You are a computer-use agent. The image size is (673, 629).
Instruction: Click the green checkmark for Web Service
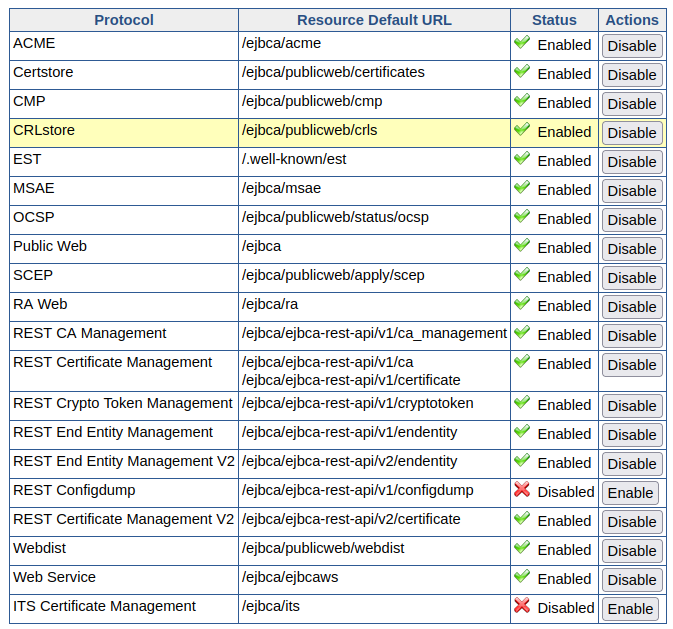521,577
